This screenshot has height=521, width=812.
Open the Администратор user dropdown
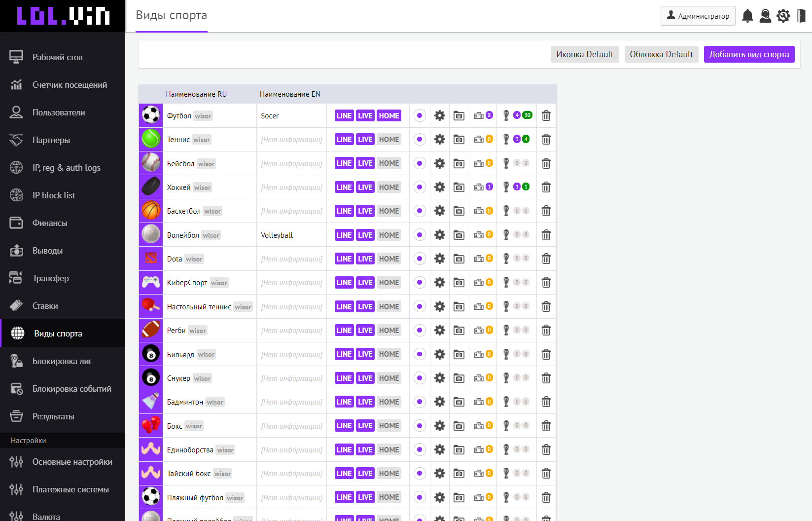pos(698,16)
